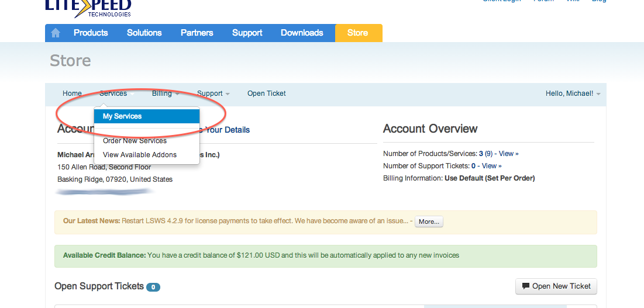Open the Downloads navigation tab
The image size is (644, 308).
[x=302, y=33]
